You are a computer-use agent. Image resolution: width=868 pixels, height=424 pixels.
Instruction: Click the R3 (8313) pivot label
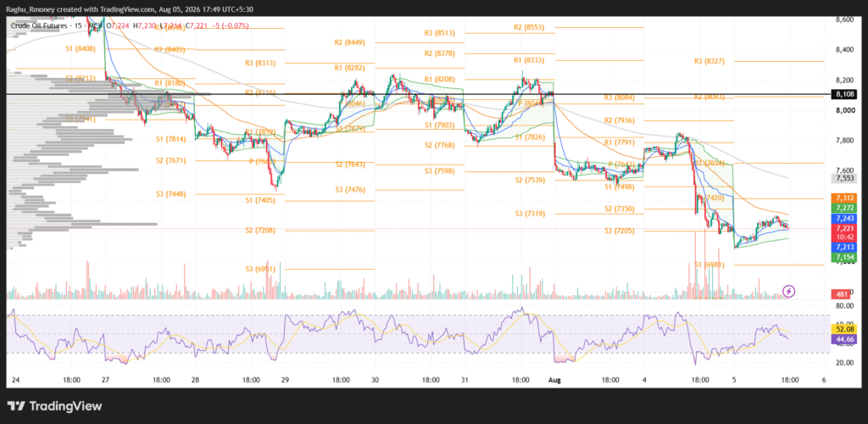click(x=261, y=63)
